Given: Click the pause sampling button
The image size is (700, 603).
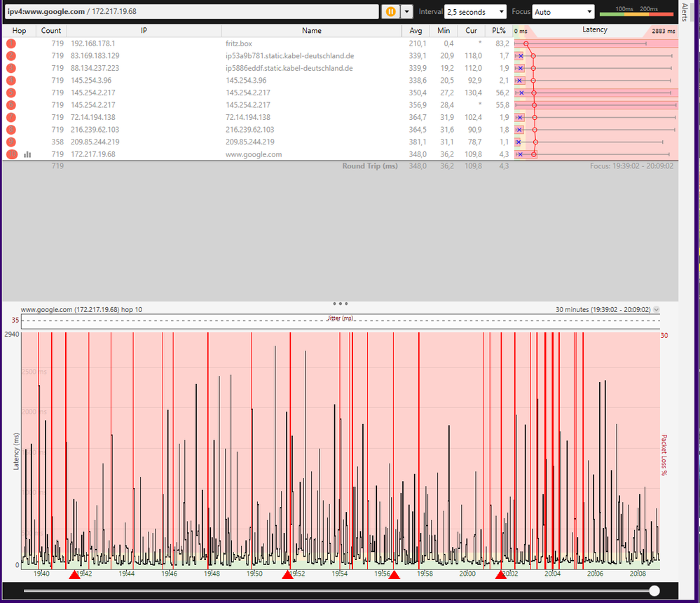Looking at the screenshot, I should (x=391, y=11).
